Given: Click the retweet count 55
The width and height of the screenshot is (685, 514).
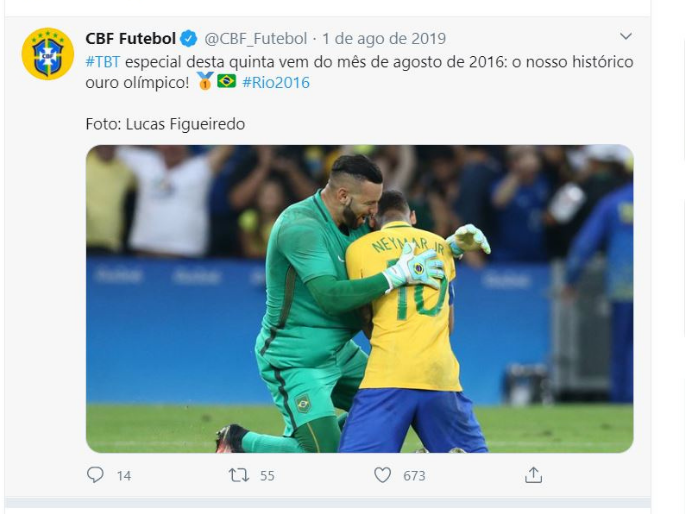Looking at the screenshot, I should coord(267,476).
